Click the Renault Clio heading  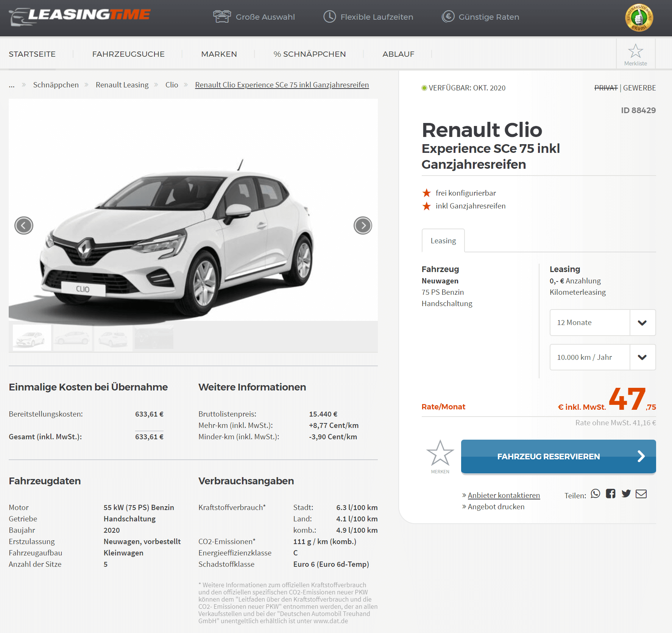tap(482, 130)
